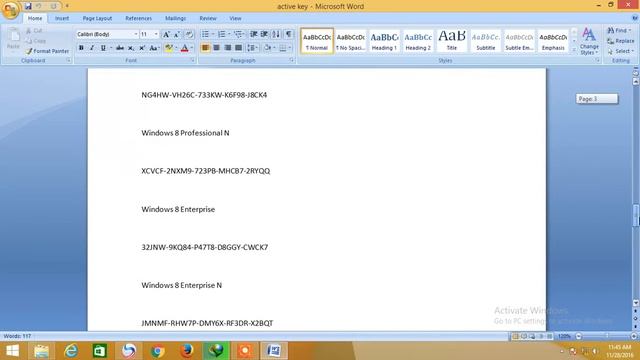Apply the No Spacing style
The height and width of the screenshot is (360, 640).
351,40
